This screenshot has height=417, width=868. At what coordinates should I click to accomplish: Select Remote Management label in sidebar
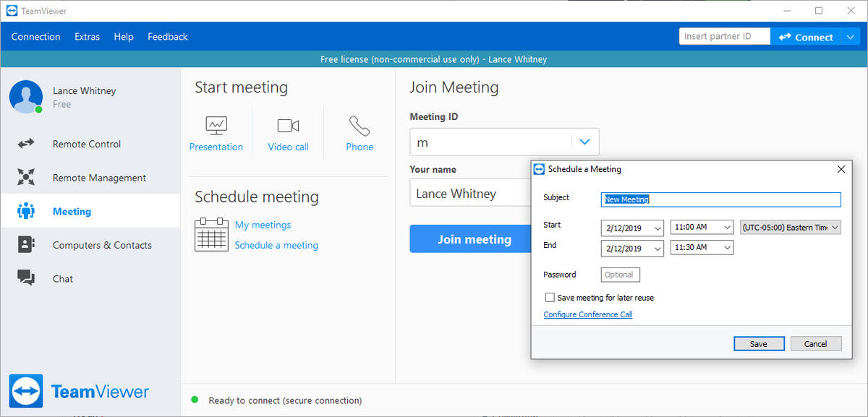[x=99, y=178]
